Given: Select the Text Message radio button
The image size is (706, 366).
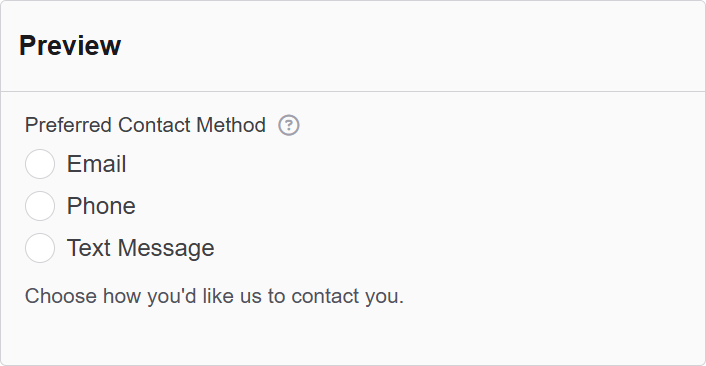Looking at the screenshot, I should [x=40, y=248].
